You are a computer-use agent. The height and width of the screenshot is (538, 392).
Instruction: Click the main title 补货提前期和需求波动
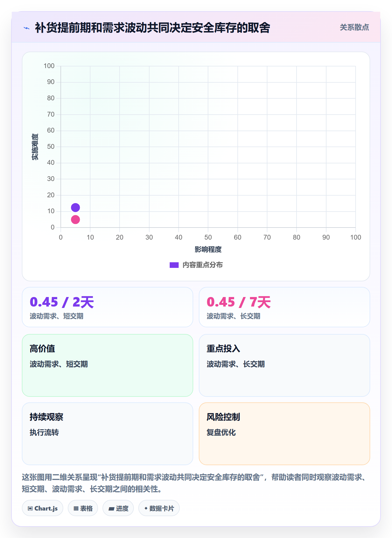[153, 28]
